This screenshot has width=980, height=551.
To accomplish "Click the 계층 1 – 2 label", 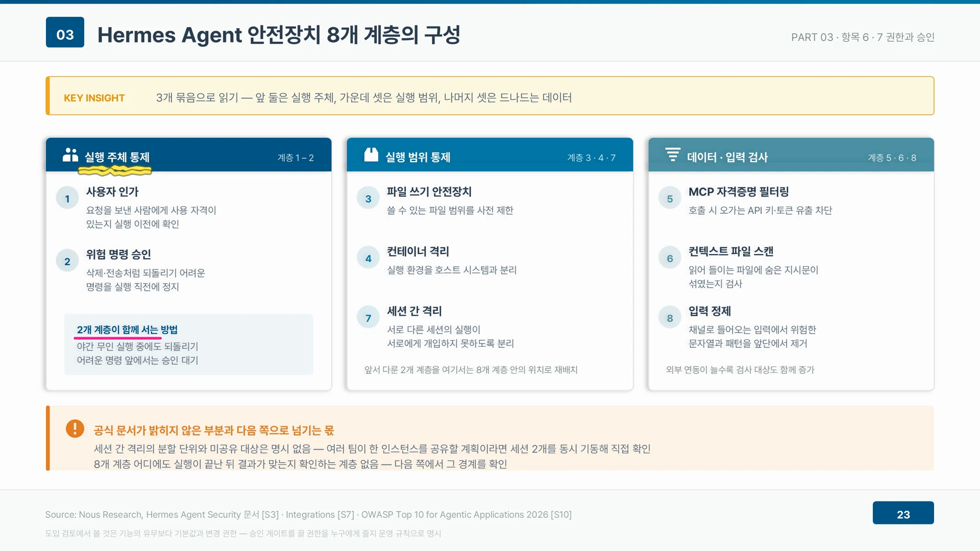I will pos(296,158).
